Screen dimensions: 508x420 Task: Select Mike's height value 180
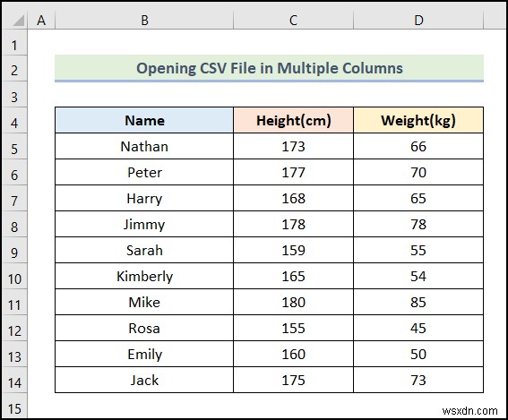click(x=293, y=302)
